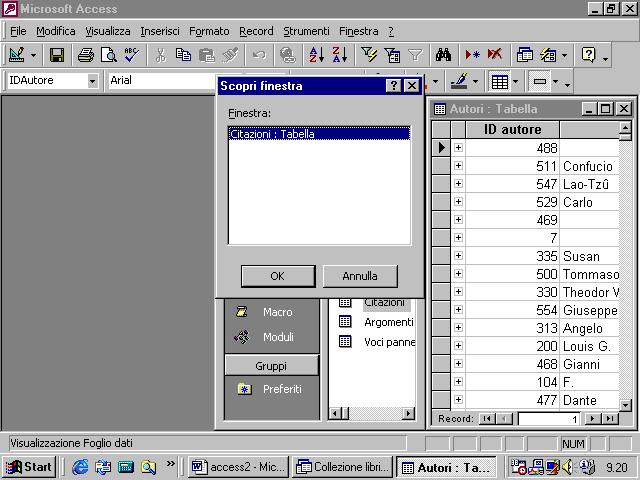Screen dimensions: 640x480
Task: Switch to Collezione libri taskbar button
Action: coord(343,467)
